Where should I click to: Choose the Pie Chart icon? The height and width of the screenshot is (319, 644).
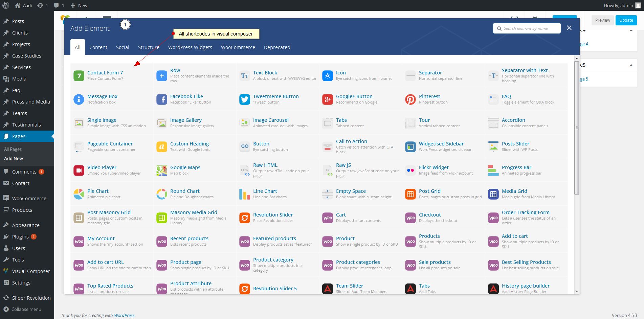pos(79,194)
